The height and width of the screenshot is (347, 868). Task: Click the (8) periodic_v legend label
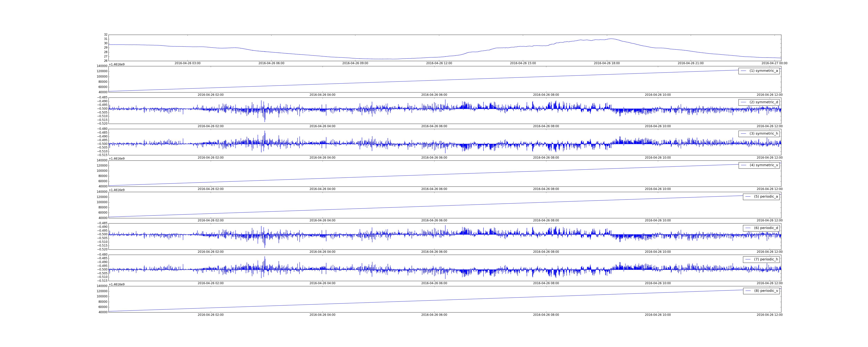click(x=766, y=291)
